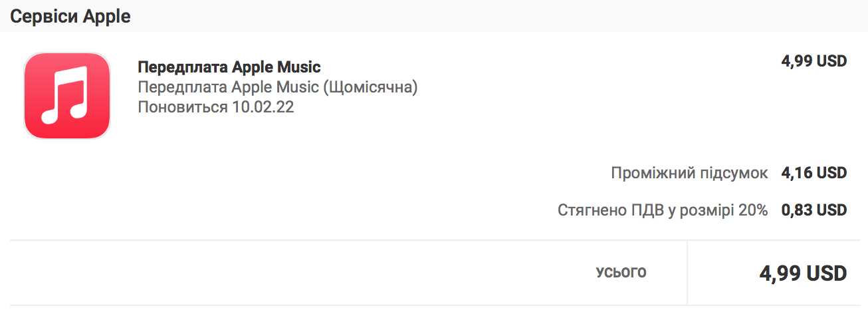Select the VAT amount 0,83 USD
The width and height of the screenshot is (868, 310).
point(814,211)
